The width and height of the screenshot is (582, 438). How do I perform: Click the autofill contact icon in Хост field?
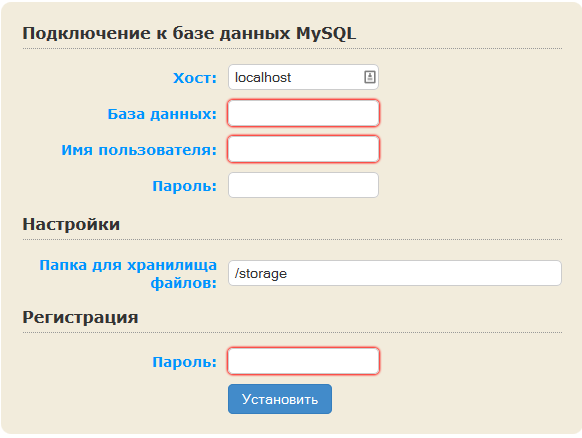pos(369,77)
